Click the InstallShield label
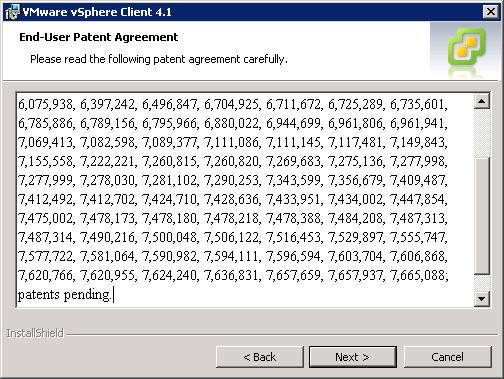This screenshot has height=379, width=504. [35, 333]
